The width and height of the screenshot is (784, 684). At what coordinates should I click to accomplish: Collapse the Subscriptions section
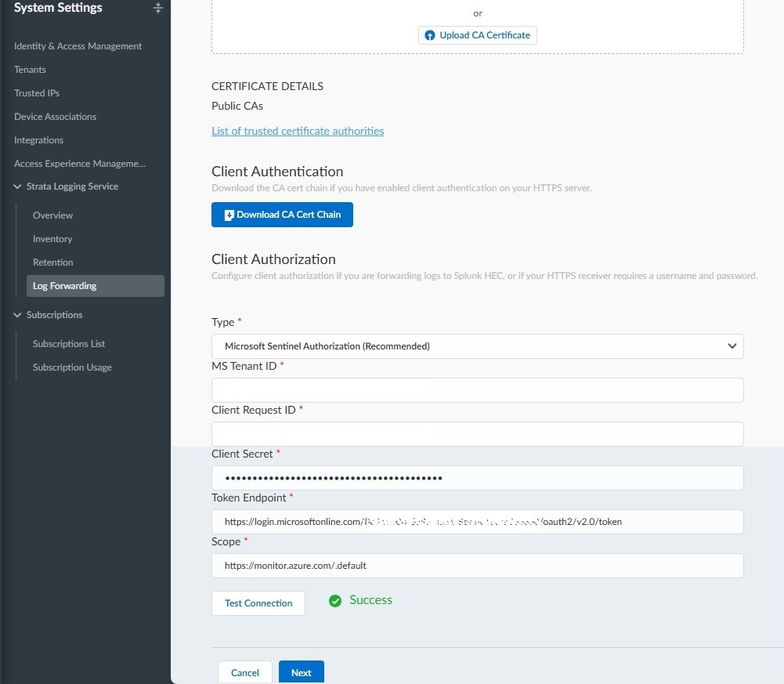[17, 315]
